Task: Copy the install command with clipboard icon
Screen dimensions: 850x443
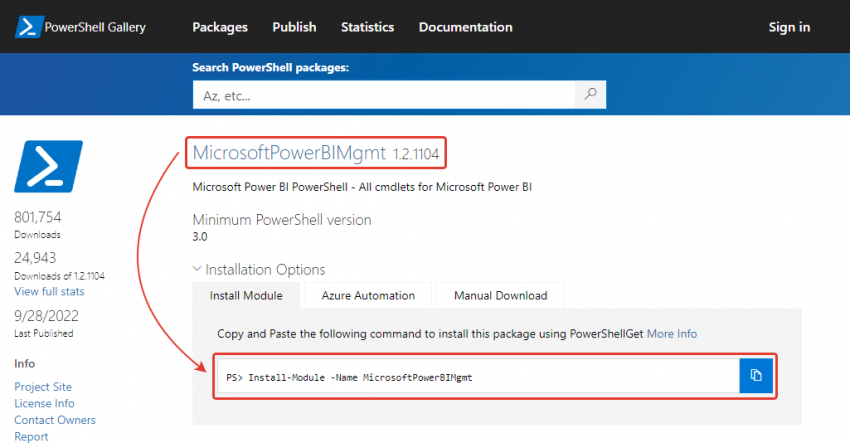Action: (756, 375)
